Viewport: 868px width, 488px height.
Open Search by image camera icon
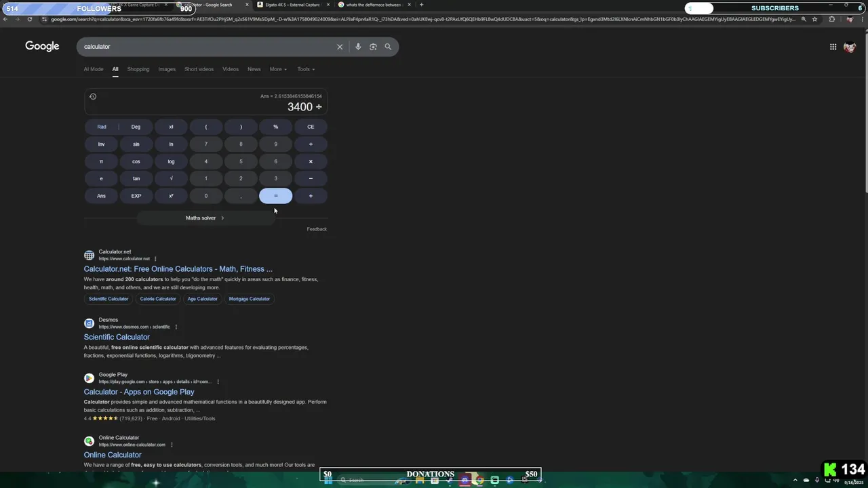(373, 47)
